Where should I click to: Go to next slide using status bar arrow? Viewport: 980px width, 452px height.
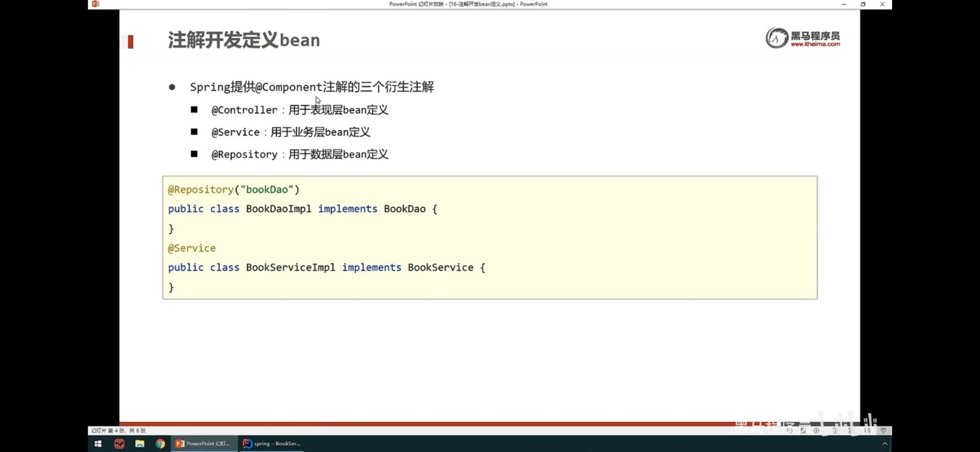816,431
